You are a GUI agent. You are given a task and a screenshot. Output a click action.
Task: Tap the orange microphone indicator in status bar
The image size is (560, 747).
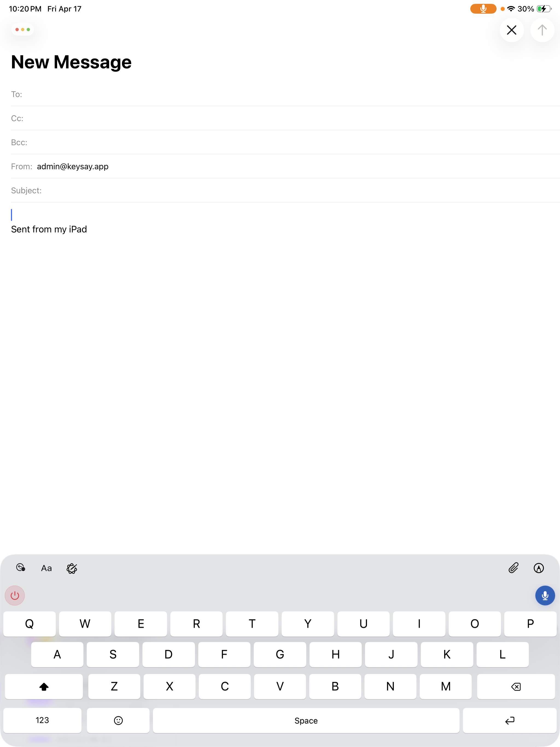point(483,9)
